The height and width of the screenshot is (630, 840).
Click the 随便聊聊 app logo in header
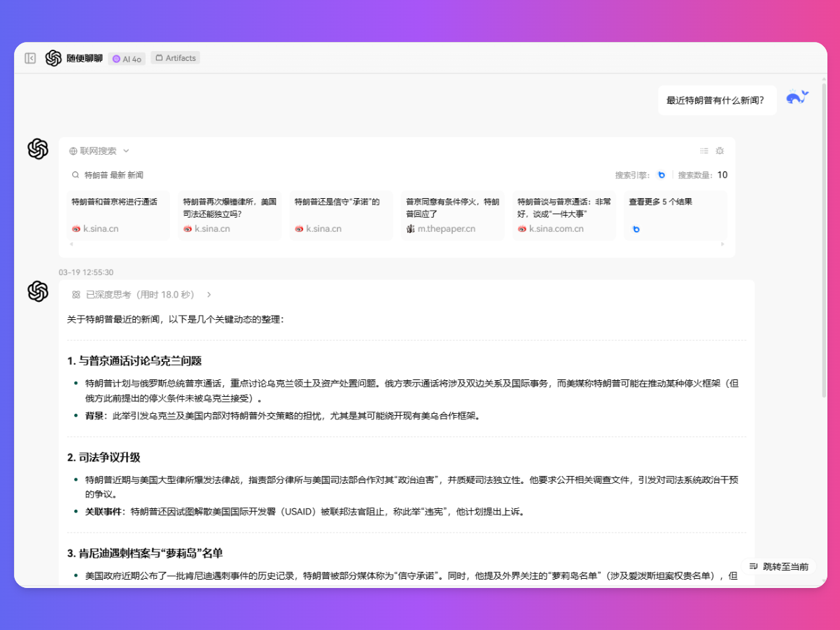pyautogui.click(x=52, y=58)
